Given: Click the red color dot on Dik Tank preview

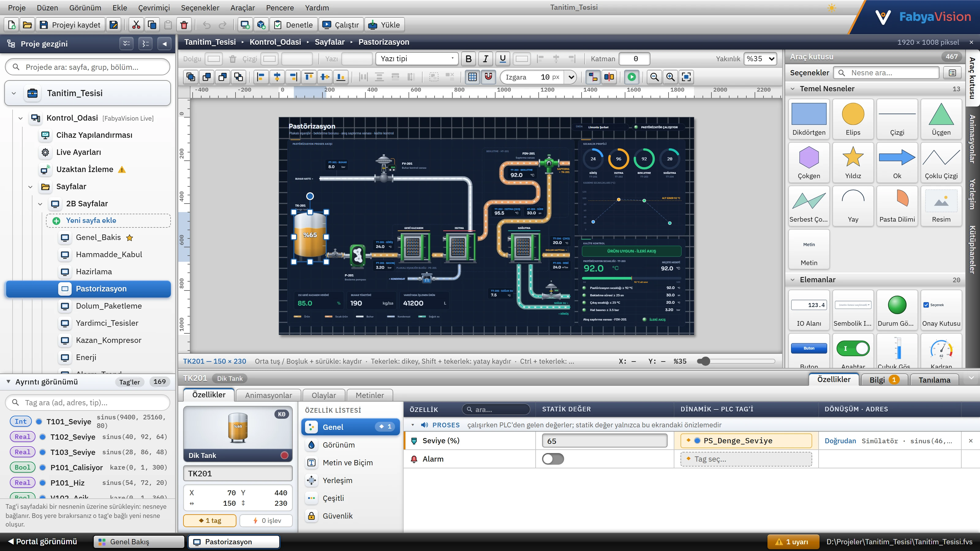Looking at the screenshot, I should pyautogui.click(x=284, y=455).
